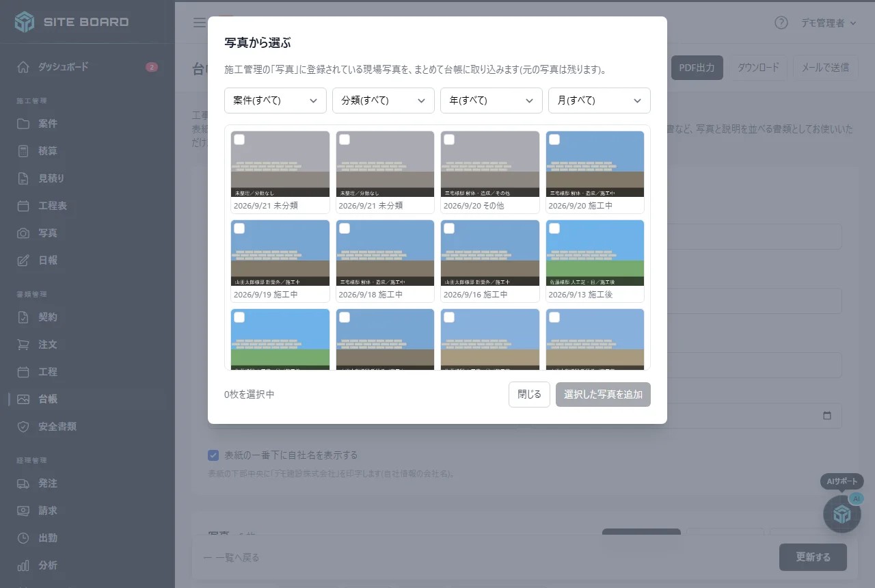
Task: Check the 2026/9/20 施工中 photo checkbox
Action: coord(554,139)
